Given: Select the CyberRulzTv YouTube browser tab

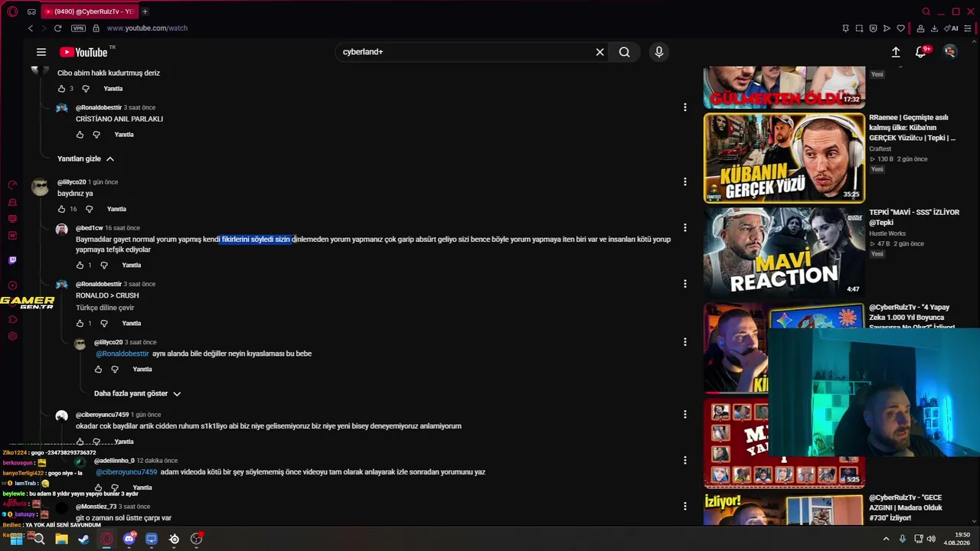Looking at the screenshot, I should point(88,11).
